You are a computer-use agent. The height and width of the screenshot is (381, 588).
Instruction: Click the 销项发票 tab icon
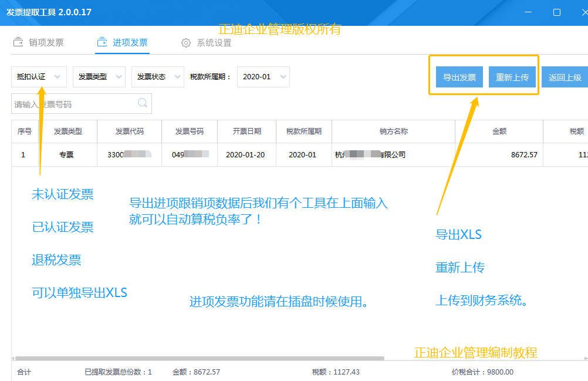pos(18,42)
